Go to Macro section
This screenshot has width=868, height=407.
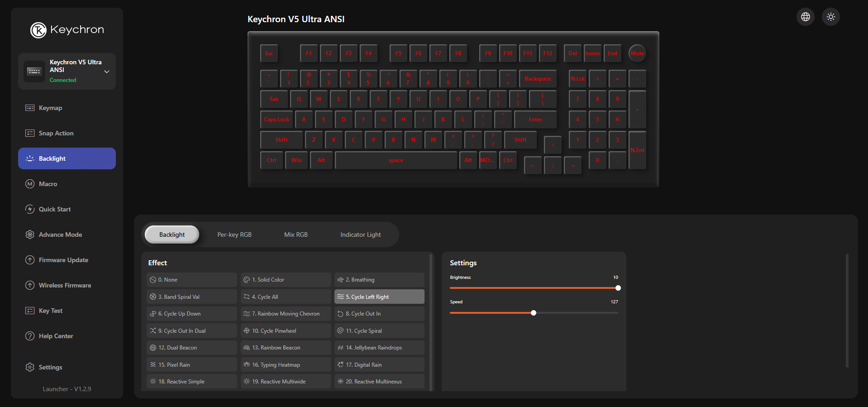point(67,184)
